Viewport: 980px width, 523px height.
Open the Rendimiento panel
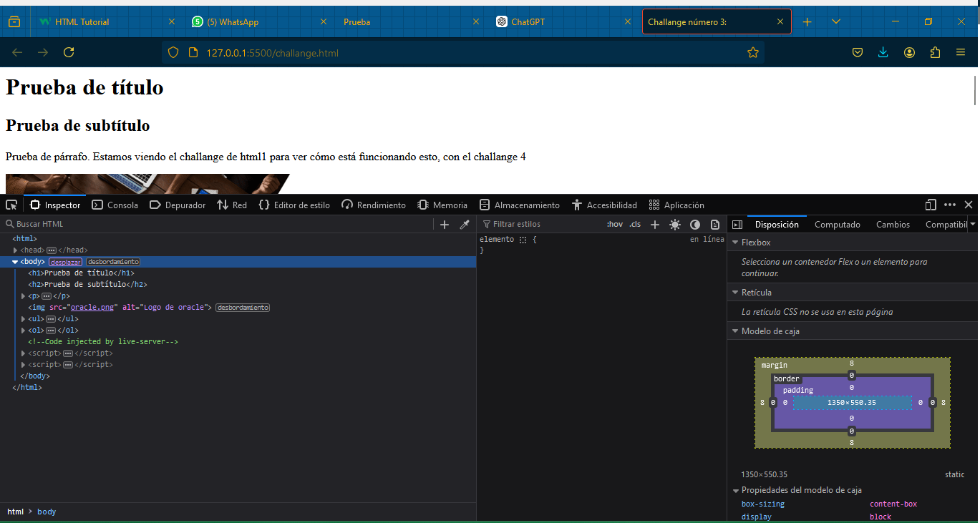coord(374,205)
